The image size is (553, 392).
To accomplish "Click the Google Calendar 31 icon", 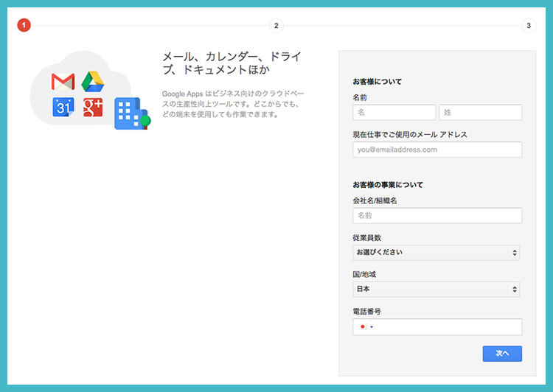I will click(x=63, y=107).
